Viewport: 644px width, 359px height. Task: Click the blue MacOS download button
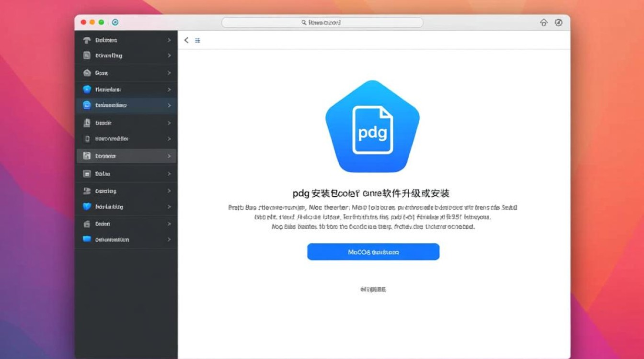tap(373, 251)
